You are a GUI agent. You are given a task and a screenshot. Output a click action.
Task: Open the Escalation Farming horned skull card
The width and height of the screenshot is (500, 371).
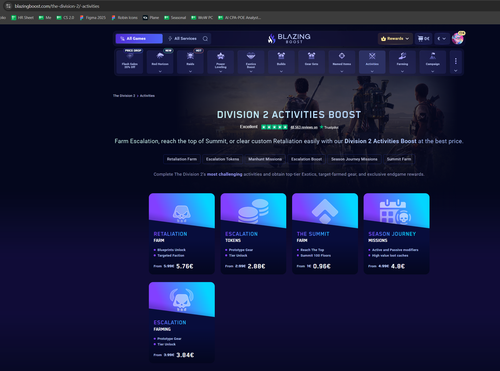[x=182, y=322]
